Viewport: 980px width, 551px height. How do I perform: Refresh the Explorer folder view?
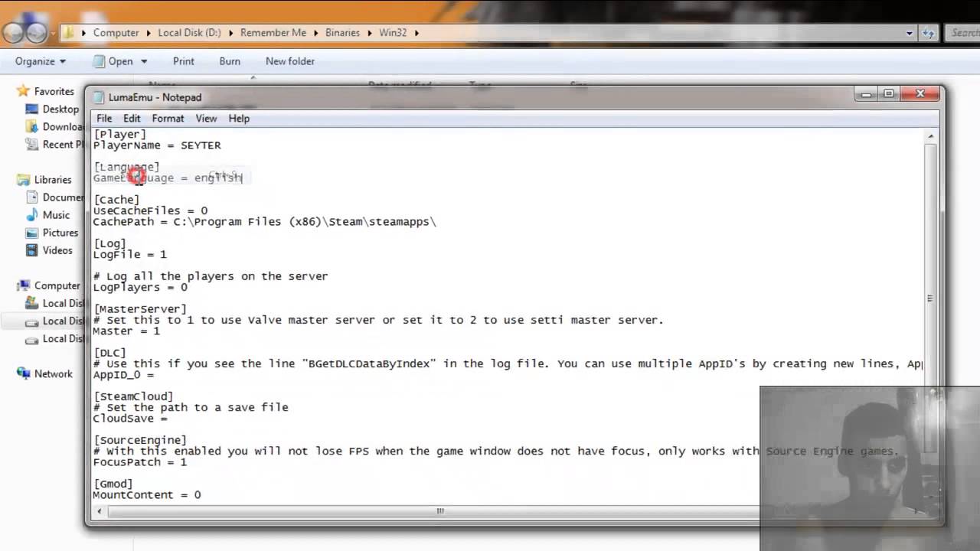coord(929,33)
